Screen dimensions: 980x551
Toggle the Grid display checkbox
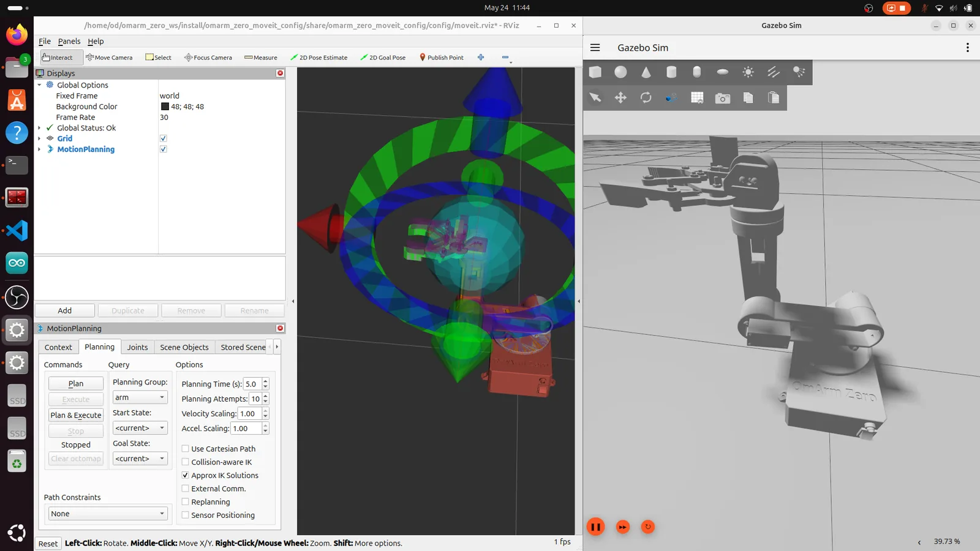163,138
